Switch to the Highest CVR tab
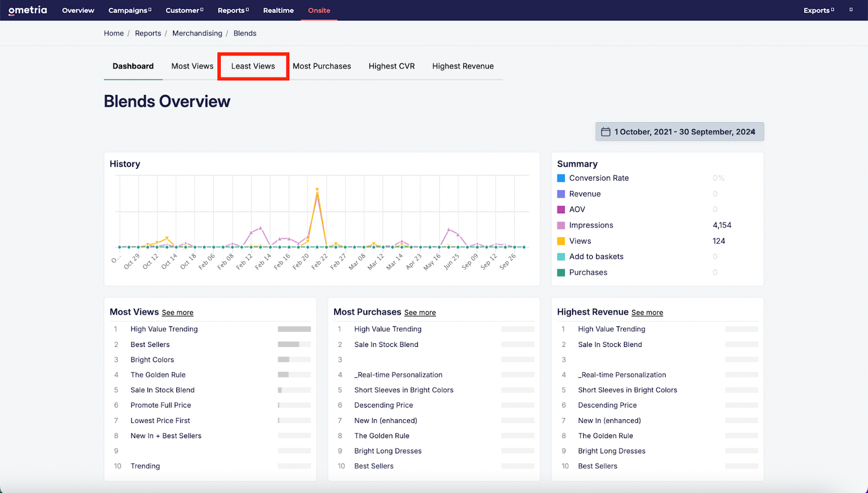This screenshot has height=493, width=868. tap(391, 66)
